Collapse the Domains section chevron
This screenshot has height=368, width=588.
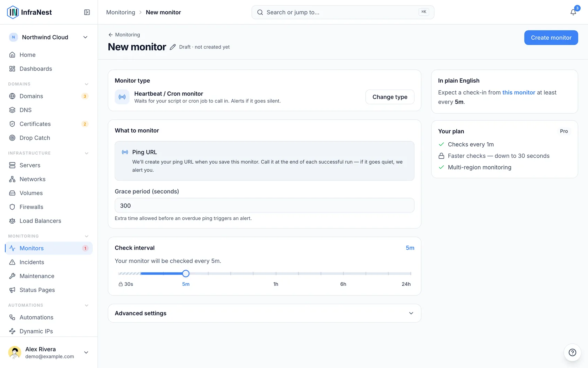[x=87, y=84]
